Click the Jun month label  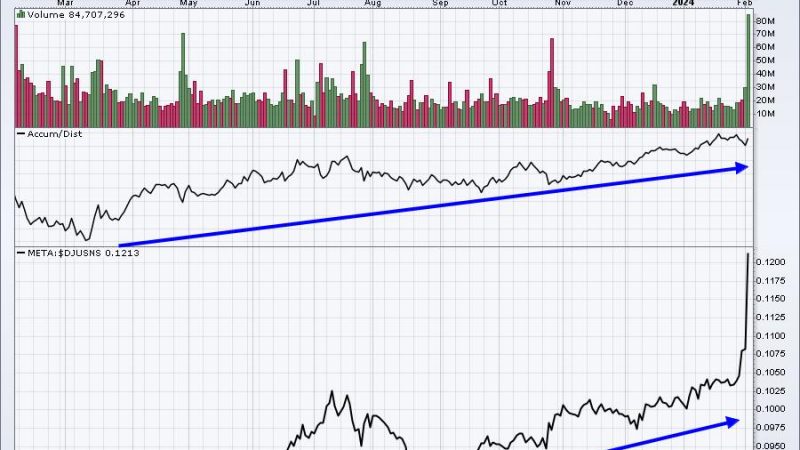(253, 3)
